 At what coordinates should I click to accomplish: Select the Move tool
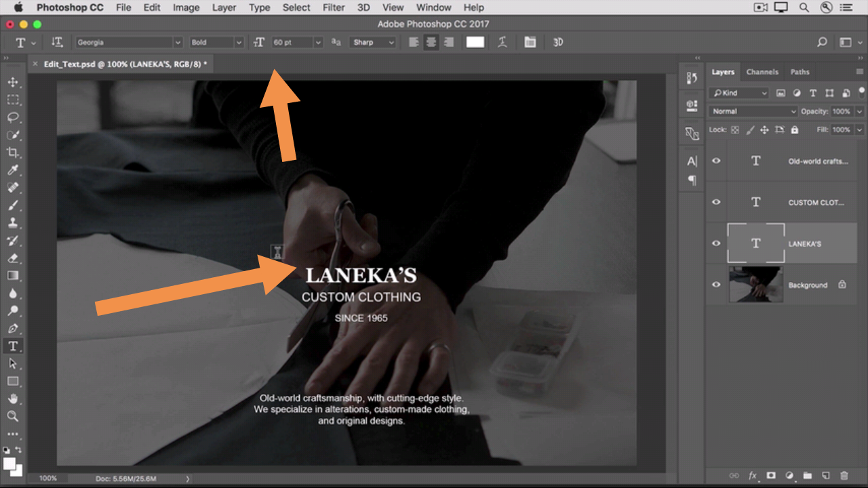pyautogui.click(x=13, y=82)
